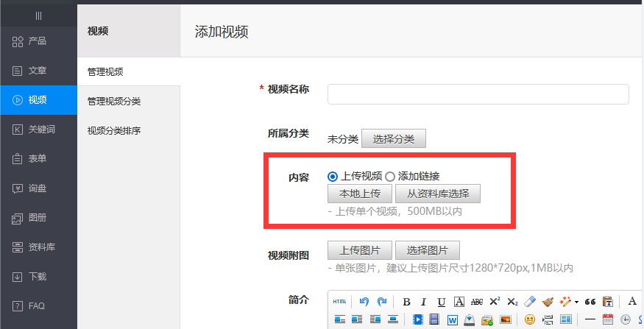
Task: Insert emoticon using smiley icon
Action: (x=529, y=319)
